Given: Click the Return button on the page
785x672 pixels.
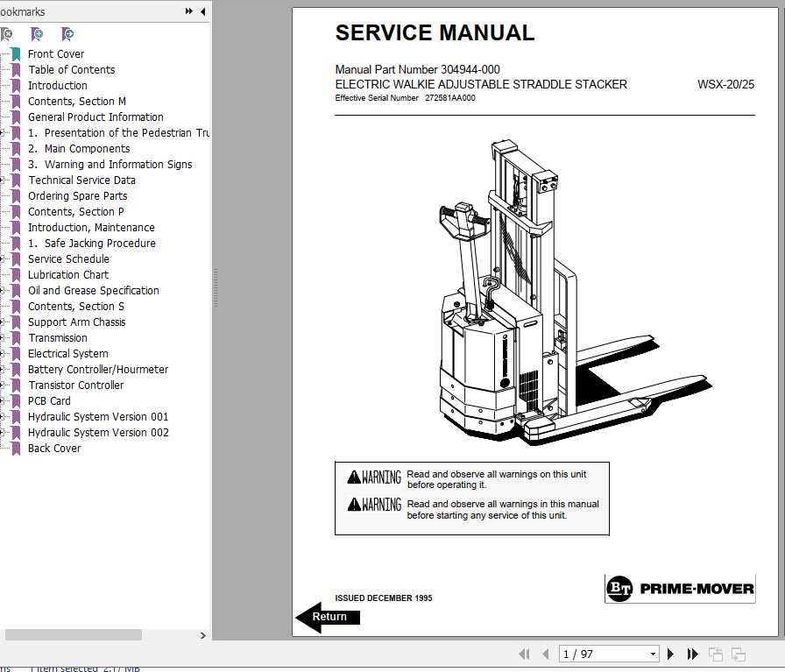Looking at the screenshot, I should (x=330, y=617).
